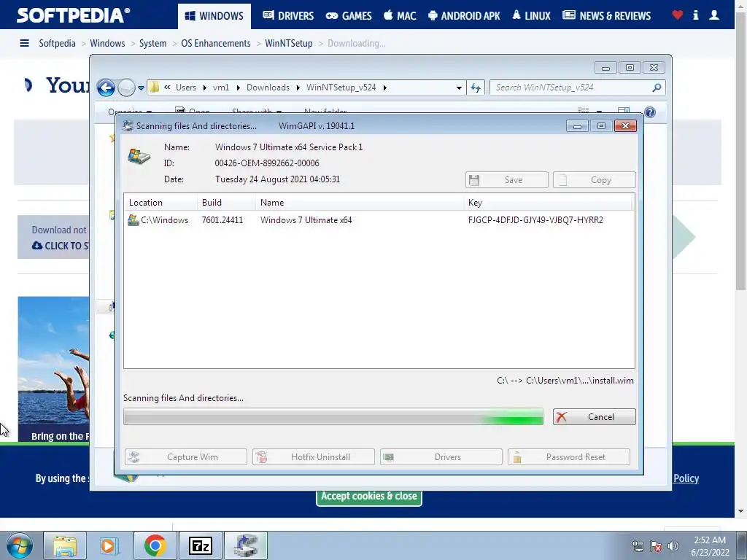Open the Android APK tab on Softpedia
The image size is (747, 560).
coord(464,16)
